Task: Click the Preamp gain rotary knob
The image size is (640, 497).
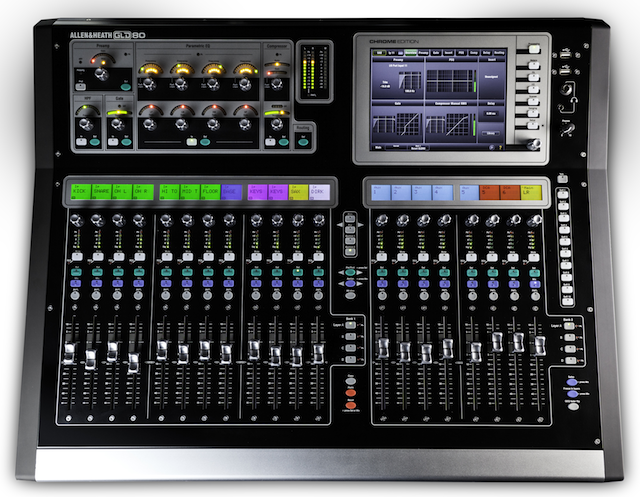Action: point(103,72)
